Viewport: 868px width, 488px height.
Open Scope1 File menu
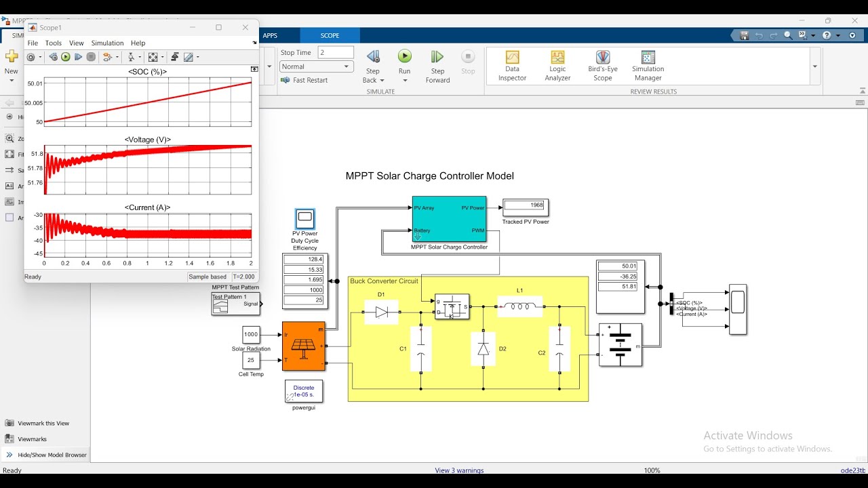pyautogui.click(x=33, y=43)
